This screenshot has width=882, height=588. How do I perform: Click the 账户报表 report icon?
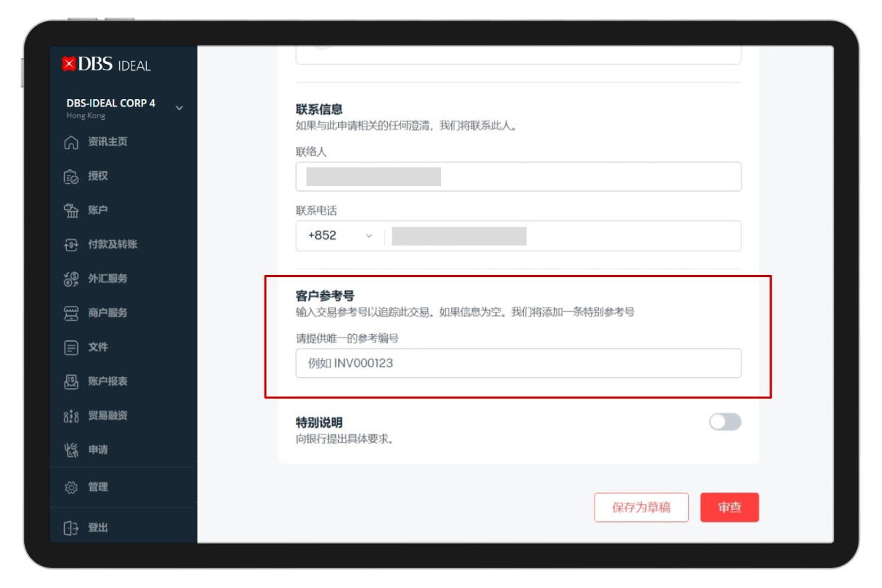click(x=71, y=381)
